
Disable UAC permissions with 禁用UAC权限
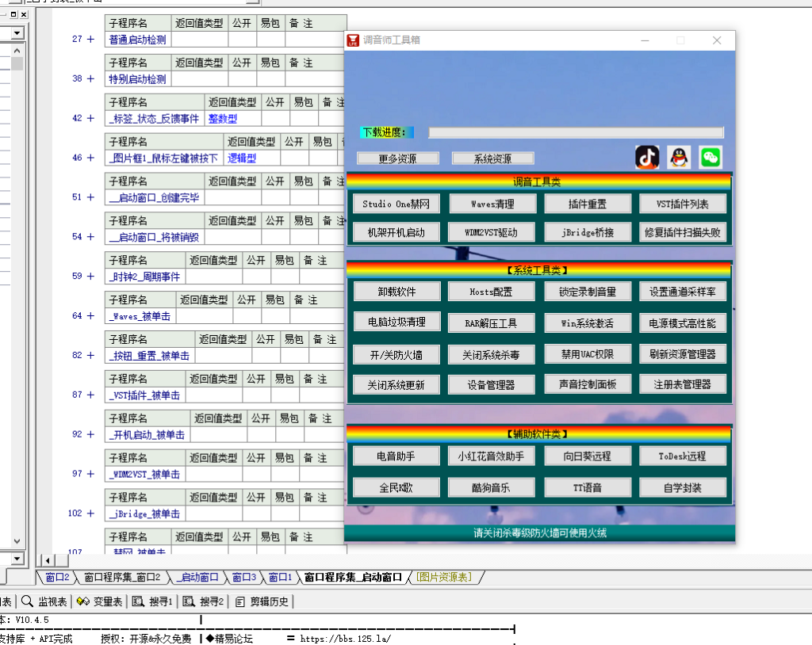click(586, 354)
